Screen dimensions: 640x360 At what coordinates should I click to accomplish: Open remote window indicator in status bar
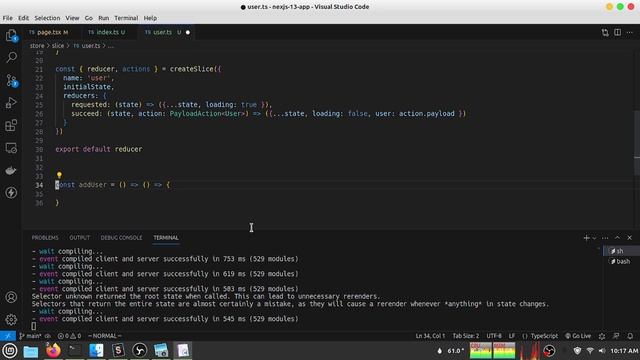tap(8, 336)
